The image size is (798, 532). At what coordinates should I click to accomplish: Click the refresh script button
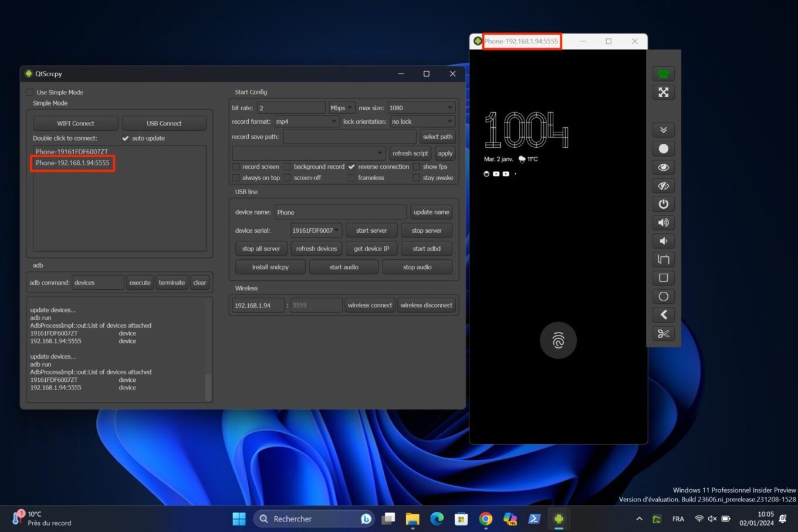[x=410, y=153]
